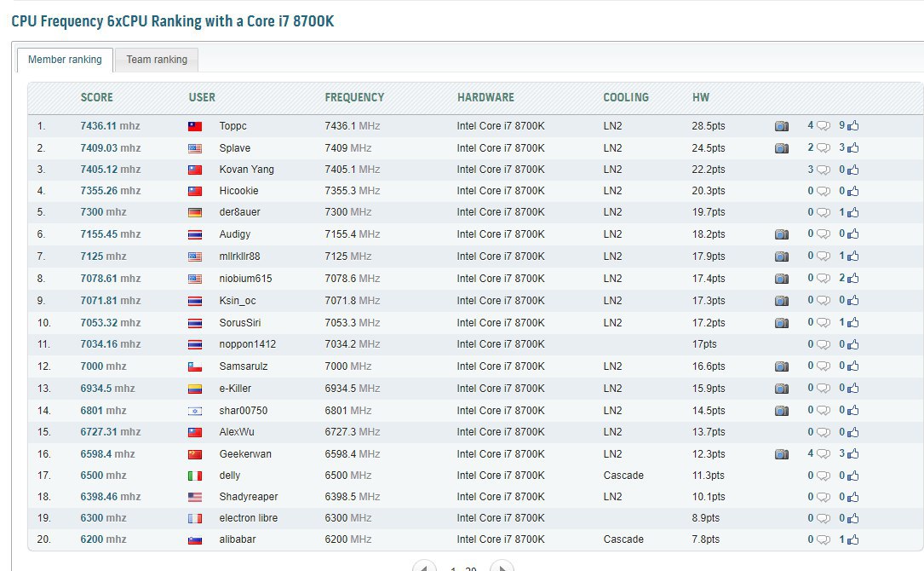Open the 6200 mhz score link
924x571 pixels.
pos(103,539)
